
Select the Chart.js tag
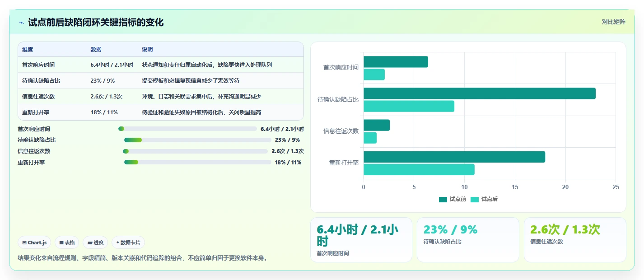pos(35,243)
